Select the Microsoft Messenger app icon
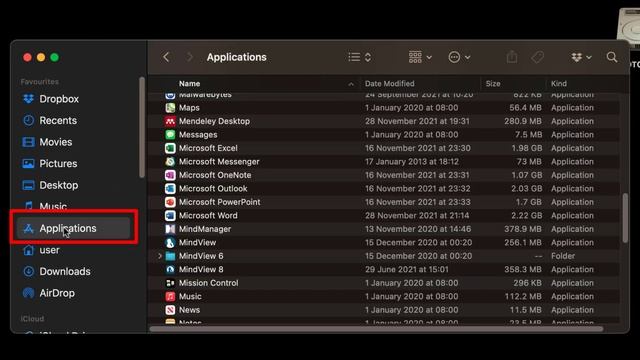 [x=170, y=162]
